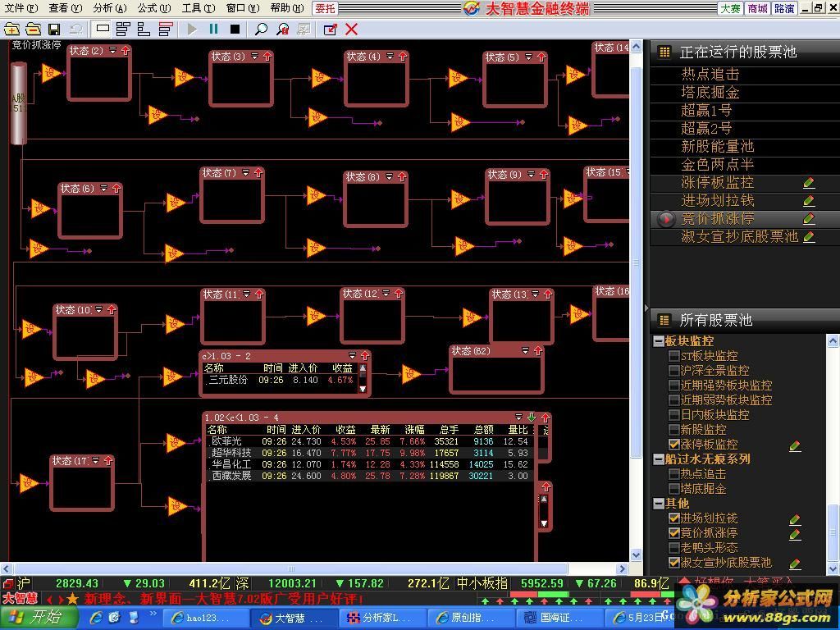Open dropdown arrow on 状态(2) box
This screenshot has width=840, height=630.
coord(112,50)
